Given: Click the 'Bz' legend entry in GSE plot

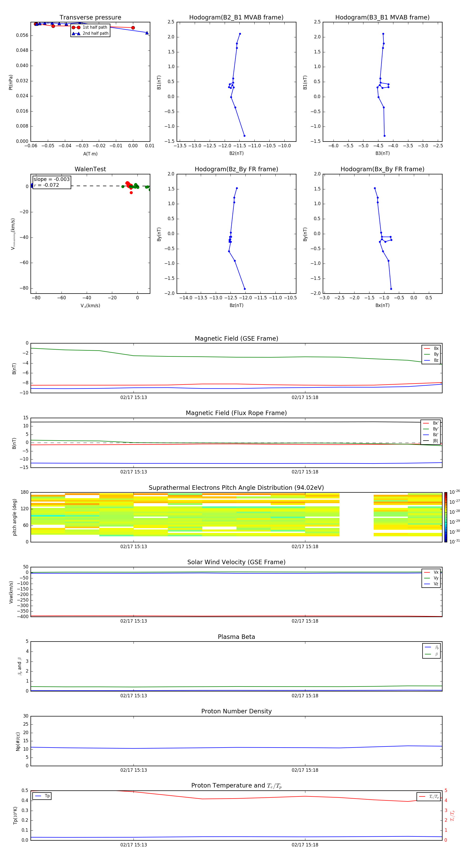Looking at the screenshot, I should pyautogui.click(x=431, y=360).
